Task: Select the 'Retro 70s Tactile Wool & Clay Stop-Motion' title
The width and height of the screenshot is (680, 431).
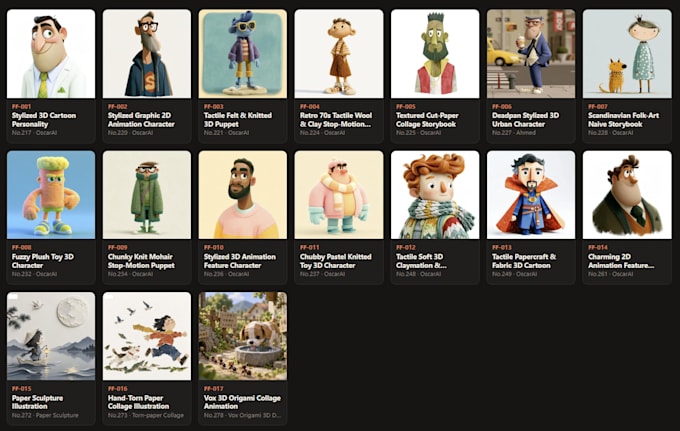Action: 336,120
